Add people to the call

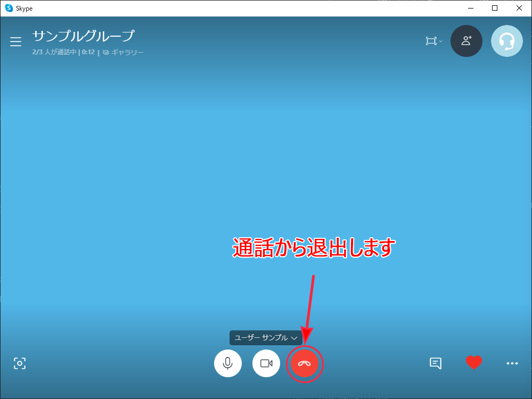tap(466, 41)
